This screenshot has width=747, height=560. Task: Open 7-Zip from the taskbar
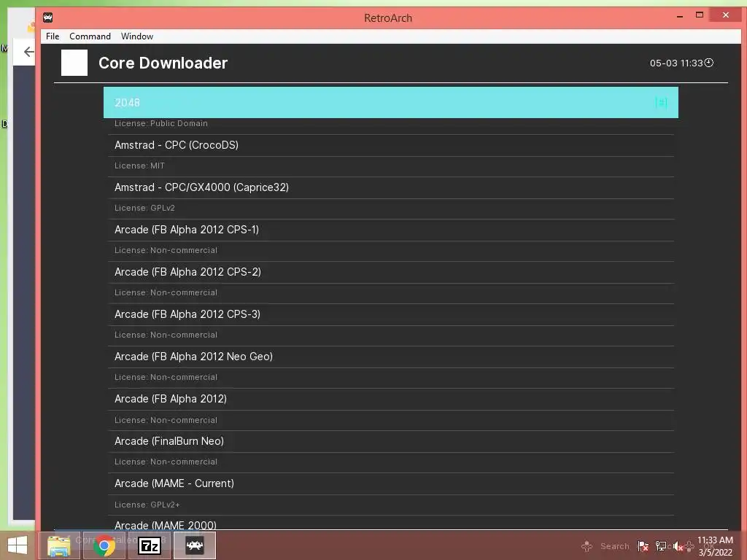pos(149,545)
